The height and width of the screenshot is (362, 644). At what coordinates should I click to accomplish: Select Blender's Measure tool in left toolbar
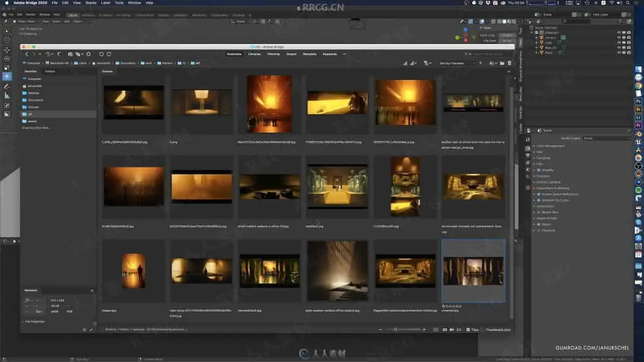pos(7,95)
